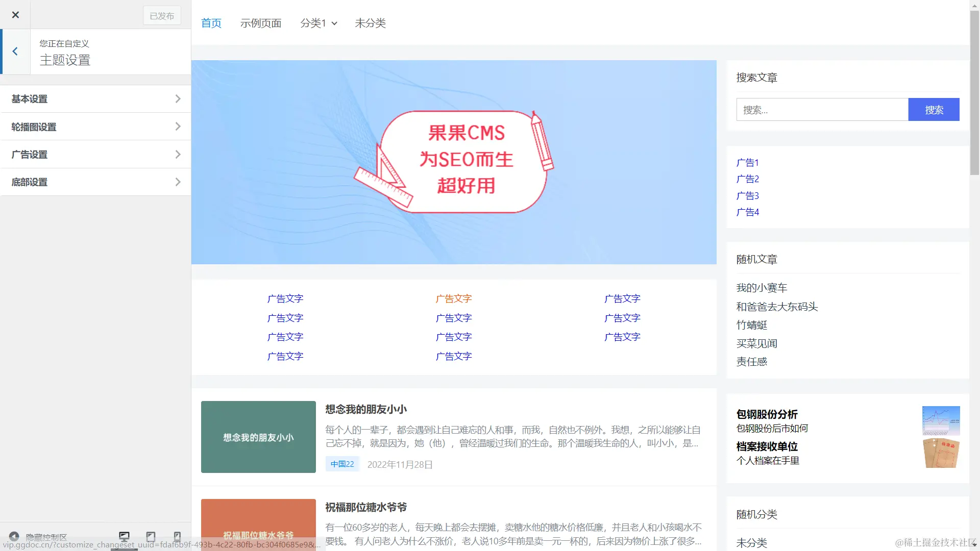This screenshot has height=551, width=980.
Task: Click the 隐藏控制区 label text
Action: point(46,537)
